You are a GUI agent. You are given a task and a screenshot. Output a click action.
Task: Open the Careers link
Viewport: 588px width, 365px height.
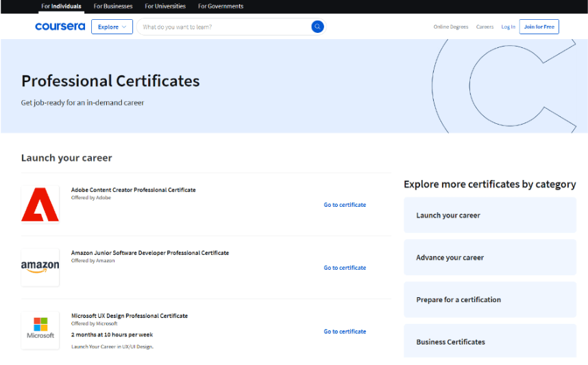pos(485,27)
